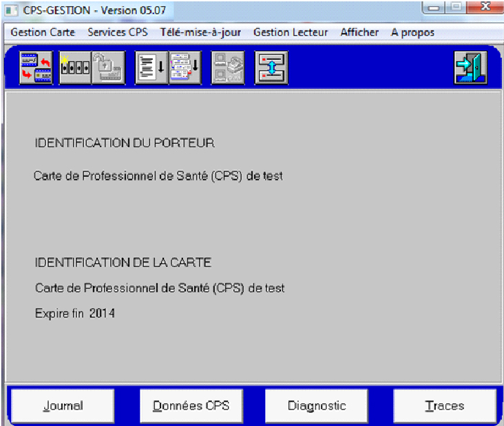Image resolution: width=504 pixels, height=426 pixels.
Task: Click the Journal button
Action: click(x=63, y=406)
